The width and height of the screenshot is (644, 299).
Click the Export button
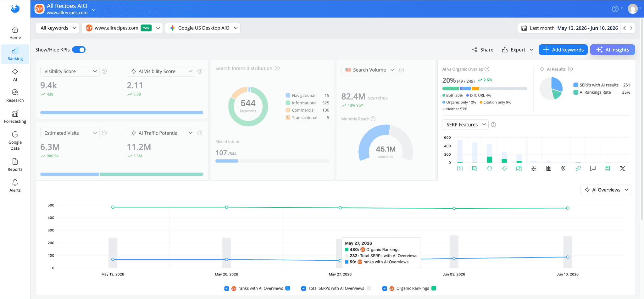click(518, 50)
